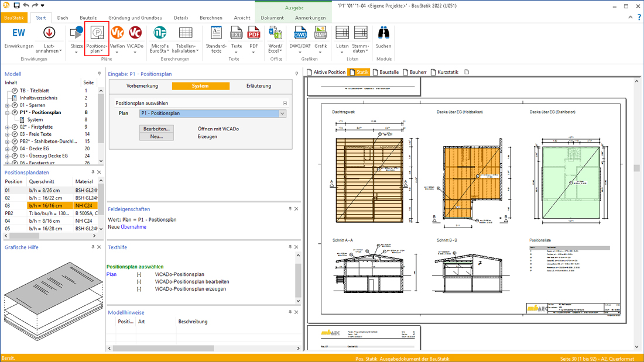Open quick access toolbar customize dropdown
Image resolution: width=644 pixels, height=362 pixels.
click(x=43, y=5)
